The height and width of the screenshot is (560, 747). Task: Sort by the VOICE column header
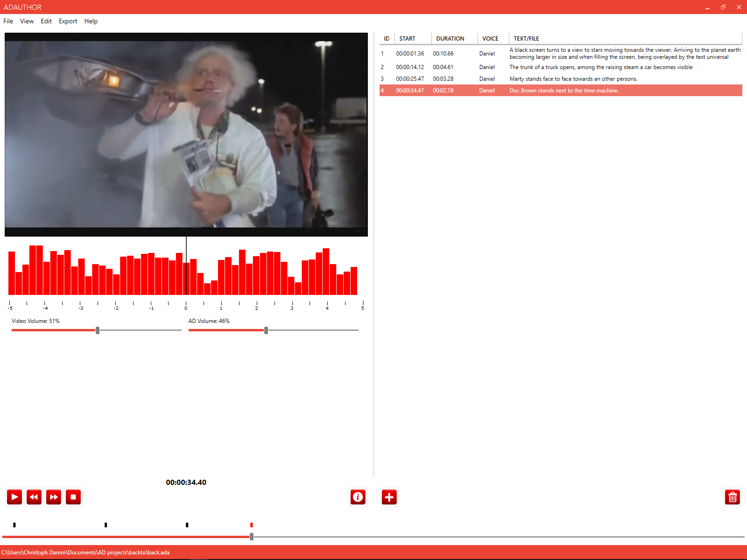(x=493, y=39)
